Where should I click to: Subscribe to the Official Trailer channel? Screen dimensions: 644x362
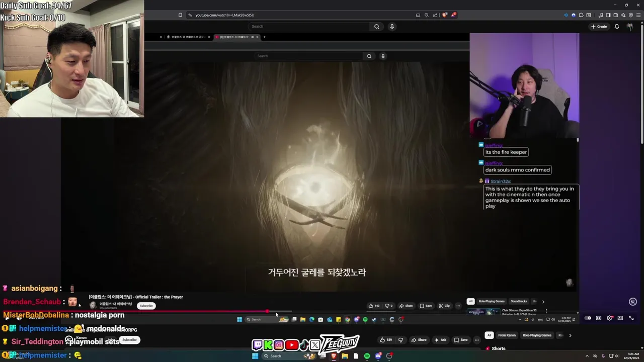pos(146,306)
